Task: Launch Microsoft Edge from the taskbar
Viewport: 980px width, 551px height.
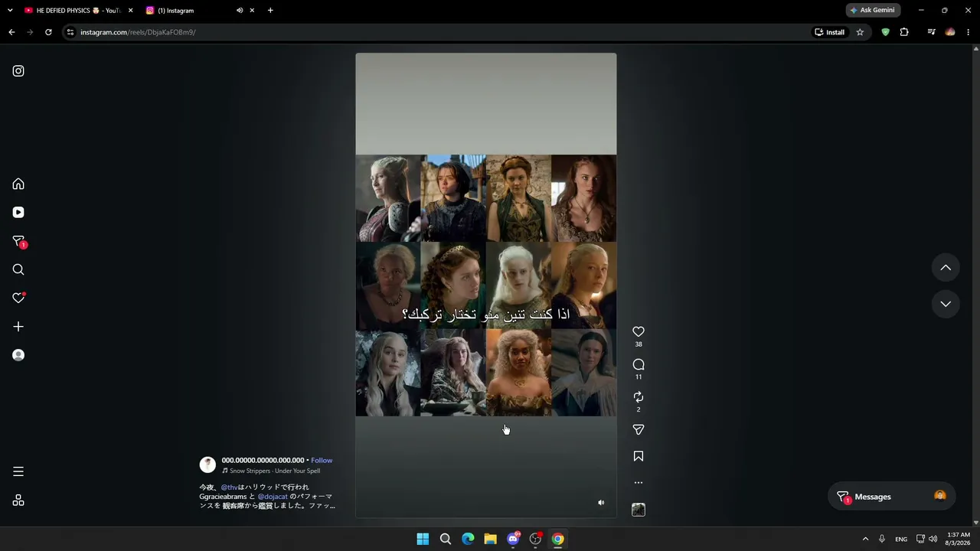Action: (x=468, y=539)
